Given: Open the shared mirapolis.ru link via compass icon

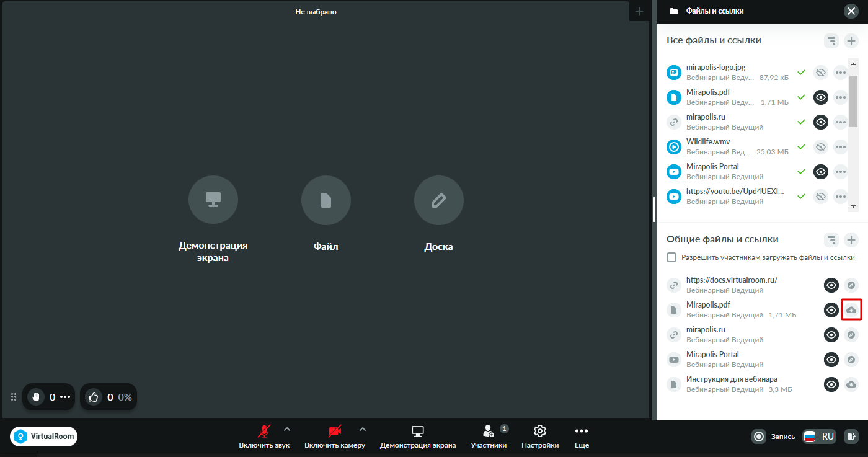Looking at the screenshot, I should pyautogui.click(x=851, y=335).
